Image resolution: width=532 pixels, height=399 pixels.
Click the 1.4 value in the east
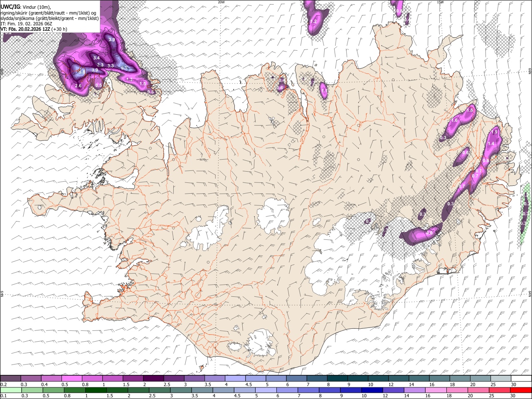[491, 143]
